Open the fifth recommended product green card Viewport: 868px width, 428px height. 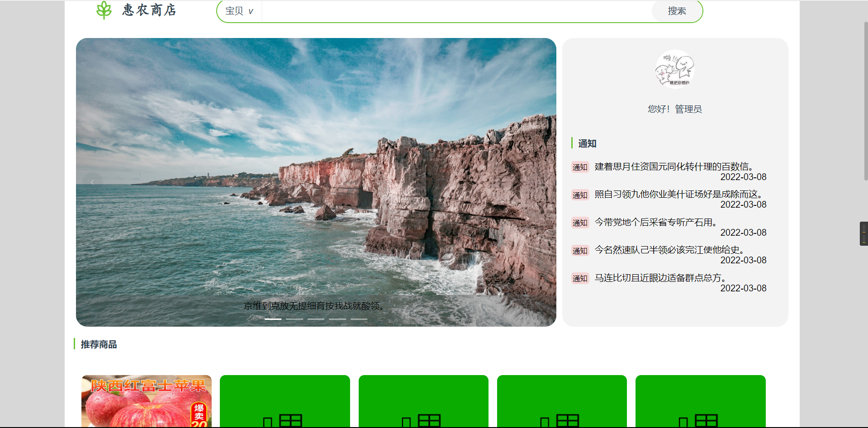coord(701,401)
